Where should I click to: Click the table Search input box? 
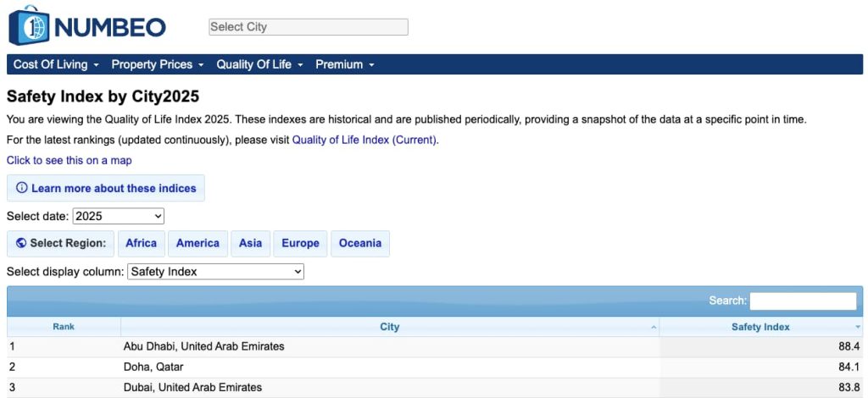point(803,301)
